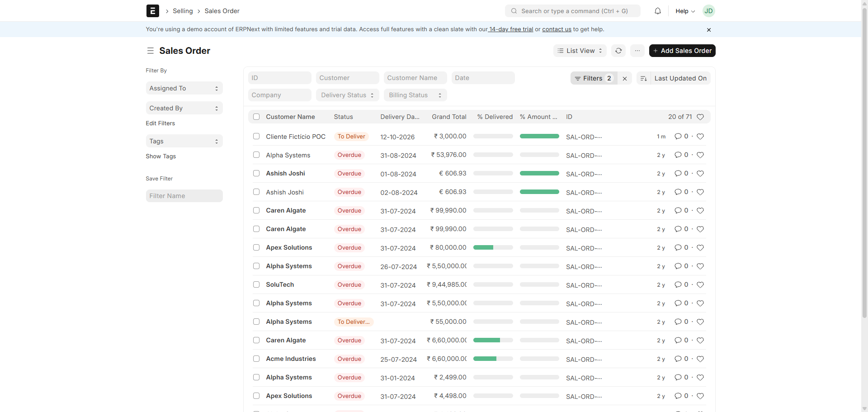868x412 pixels.
Task: Click the ₹80,000.00 Apex Solutions delivered progress bar
Action: tap(493, 247)
